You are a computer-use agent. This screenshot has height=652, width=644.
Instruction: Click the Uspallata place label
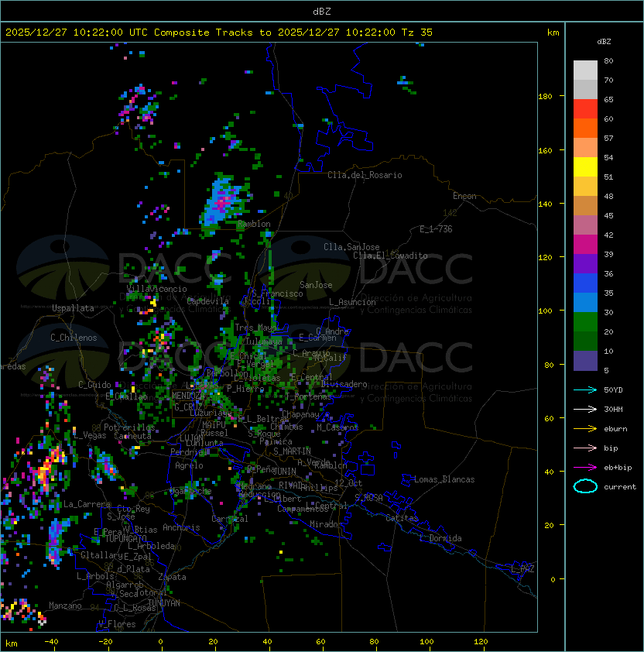pos(73,308)
